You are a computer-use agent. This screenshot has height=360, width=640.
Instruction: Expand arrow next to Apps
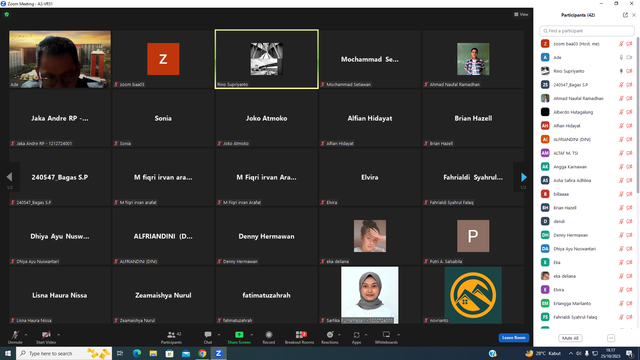[x=366, y=335]
